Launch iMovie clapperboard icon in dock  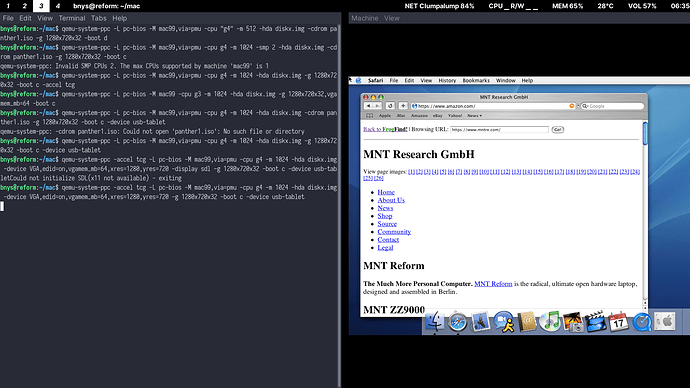coord(596,322)
